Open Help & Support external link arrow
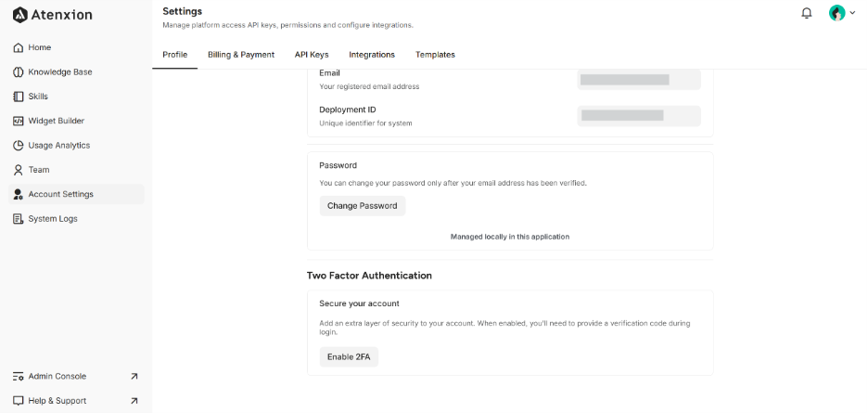 [134, 401]
